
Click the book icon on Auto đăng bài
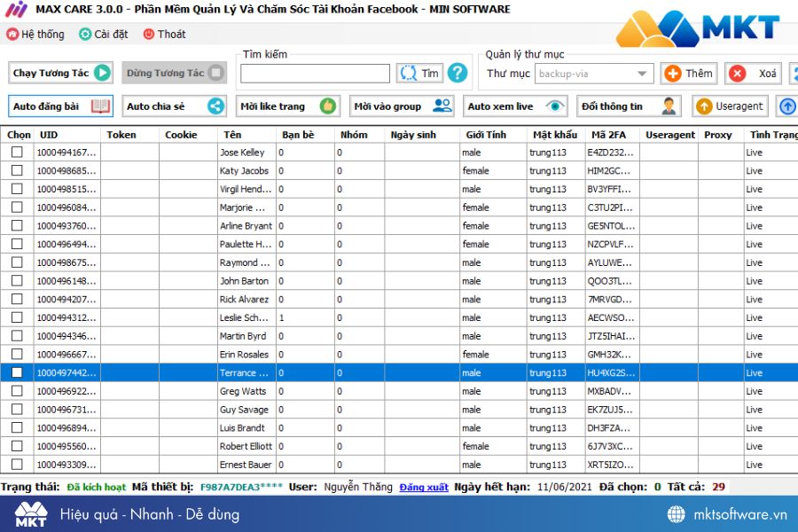pos(100,106)
